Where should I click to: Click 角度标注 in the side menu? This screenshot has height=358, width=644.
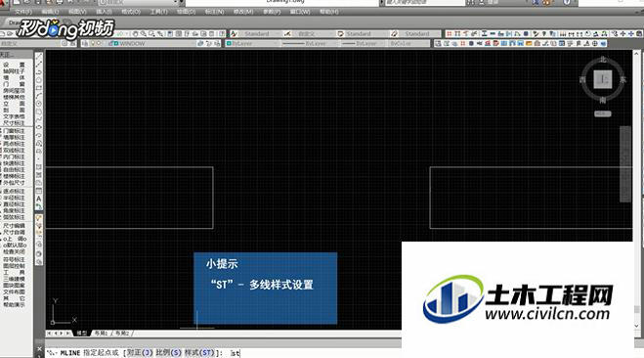click(15, 210)
